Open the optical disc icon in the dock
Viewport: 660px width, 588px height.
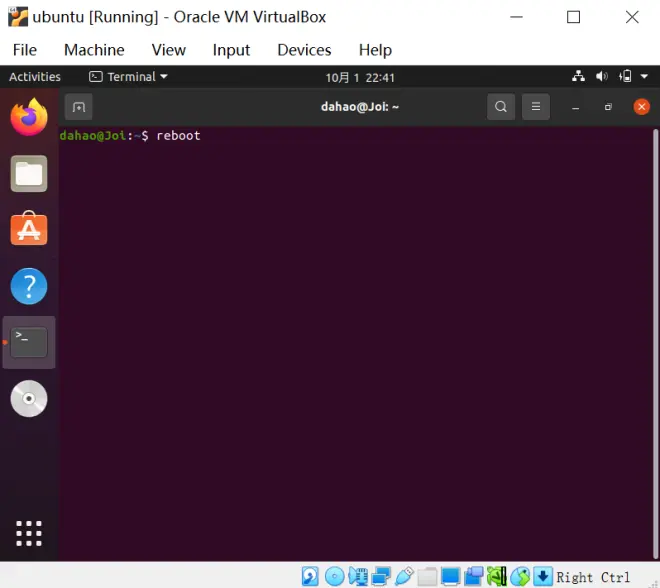[x=29, y=399]
